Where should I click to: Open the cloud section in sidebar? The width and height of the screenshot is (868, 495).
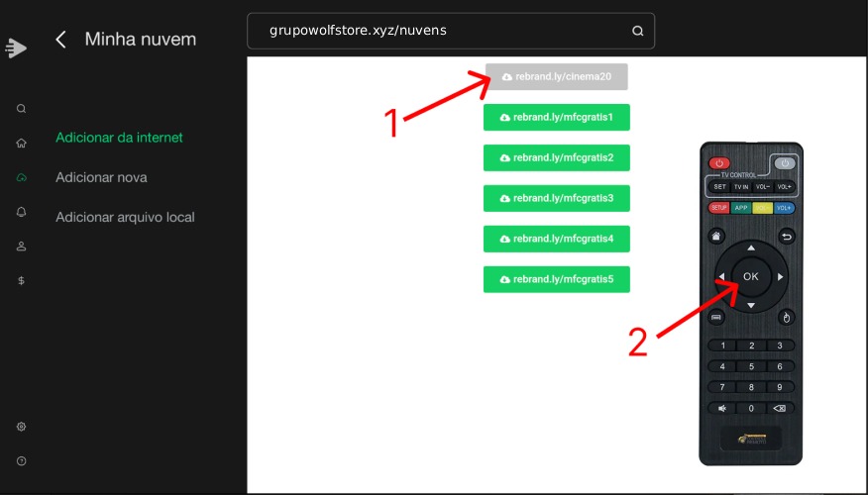(x=21, y=177)
